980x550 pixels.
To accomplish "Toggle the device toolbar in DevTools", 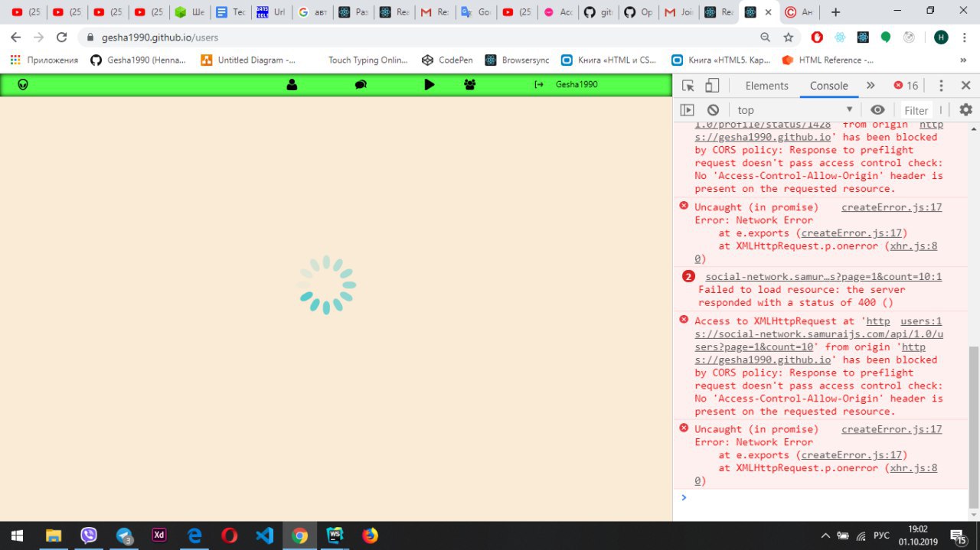I will tap(712, 86).
